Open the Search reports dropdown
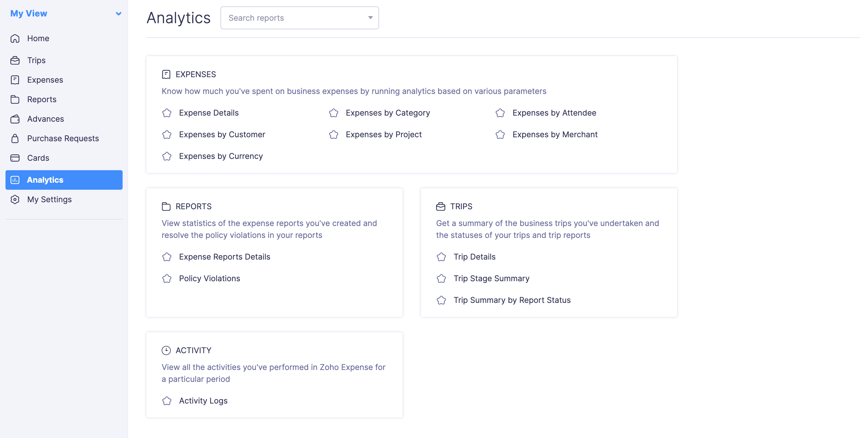868x438 pixels. point(370,17)
